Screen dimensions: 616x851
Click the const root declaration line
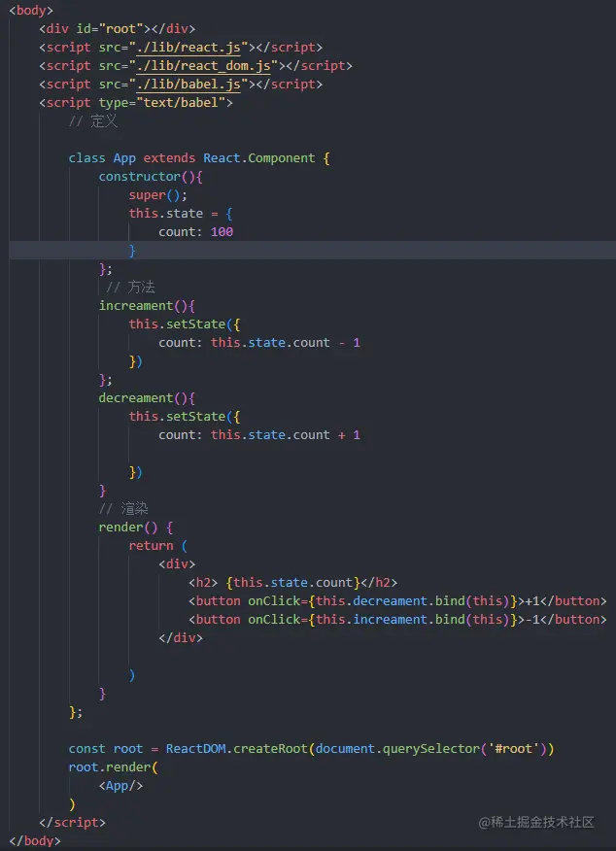[312, 748]
